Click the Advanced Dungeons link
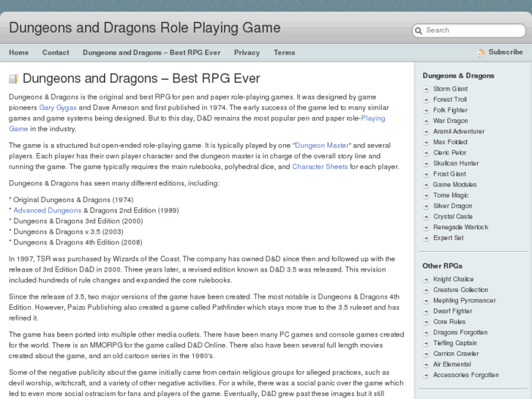Image resolution: width=532 pixels, height=399 pixels. [48, 211]
